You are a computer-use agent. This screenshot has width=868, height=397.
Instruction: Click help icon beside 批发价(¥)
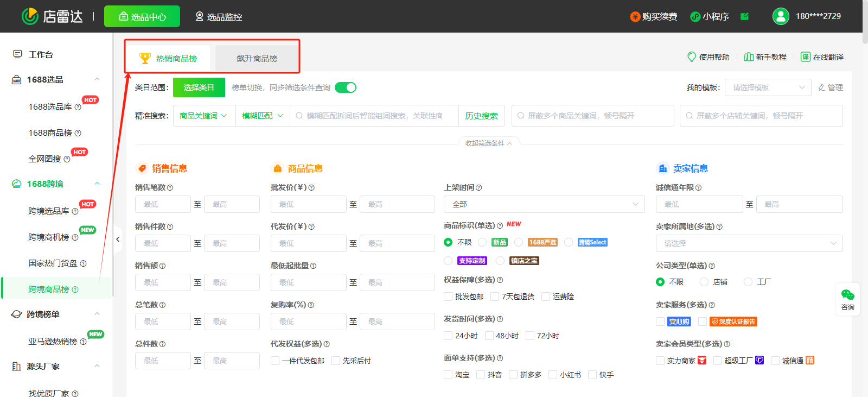click(x=311, y=187)
